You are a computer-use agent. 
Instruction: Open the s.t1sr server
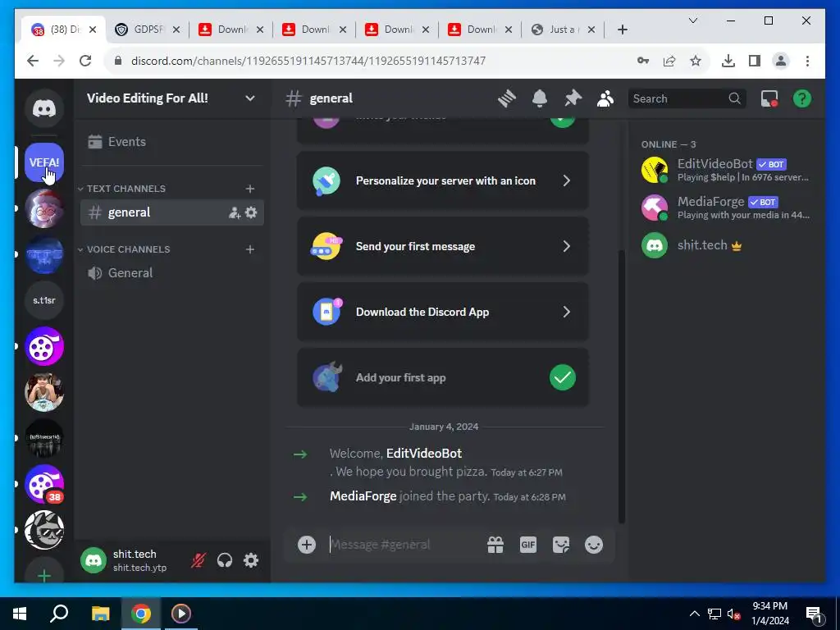tap(44, 300)
